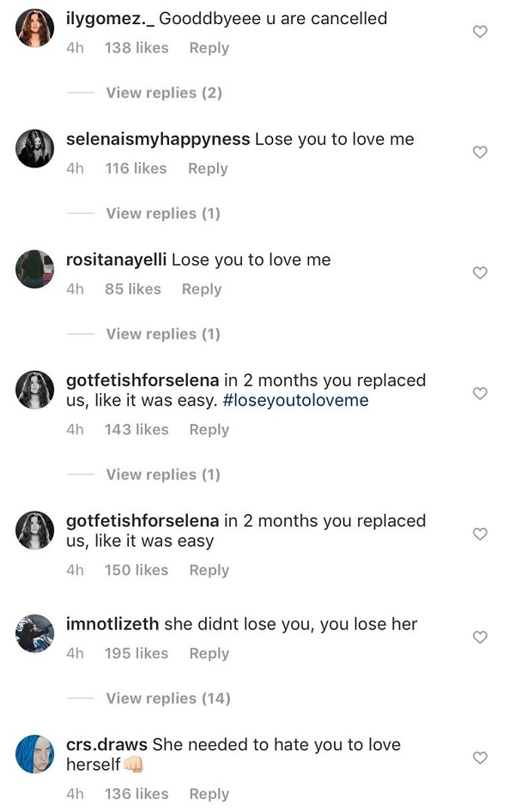Screen dimensions: 515x812
Task: Tap crs.draws blue-haired avatar
Action: pos(35,755)
